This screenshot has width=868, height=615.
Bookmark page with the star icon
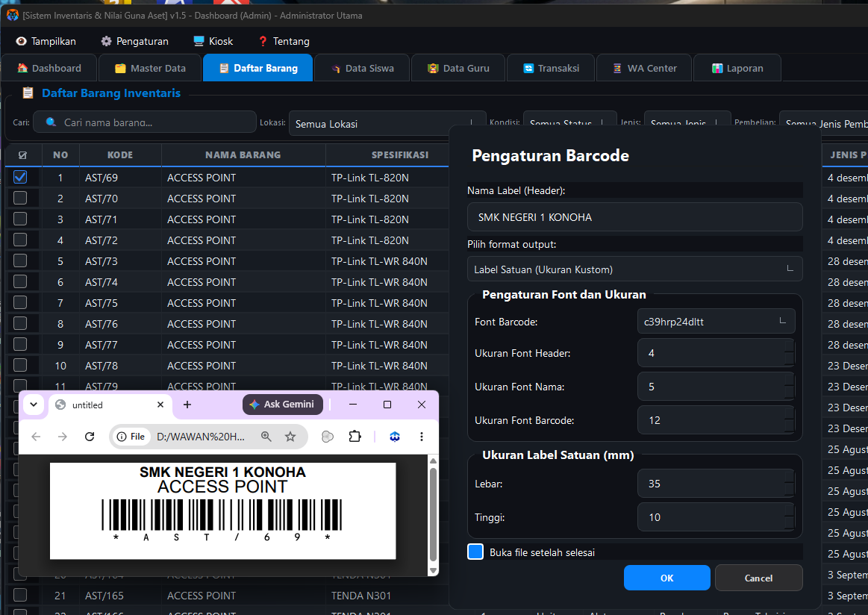tap(290, 436)
